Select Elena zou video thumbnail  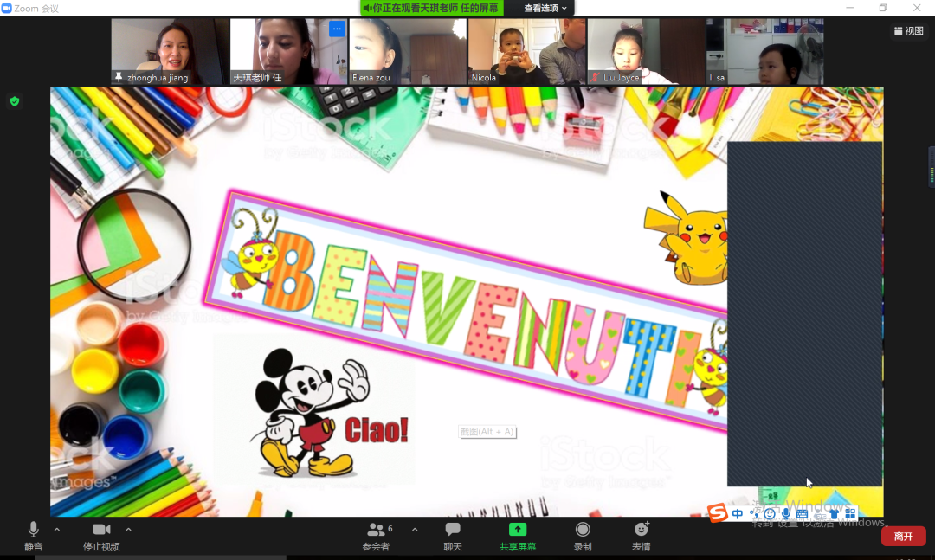[x=408, y=51]
